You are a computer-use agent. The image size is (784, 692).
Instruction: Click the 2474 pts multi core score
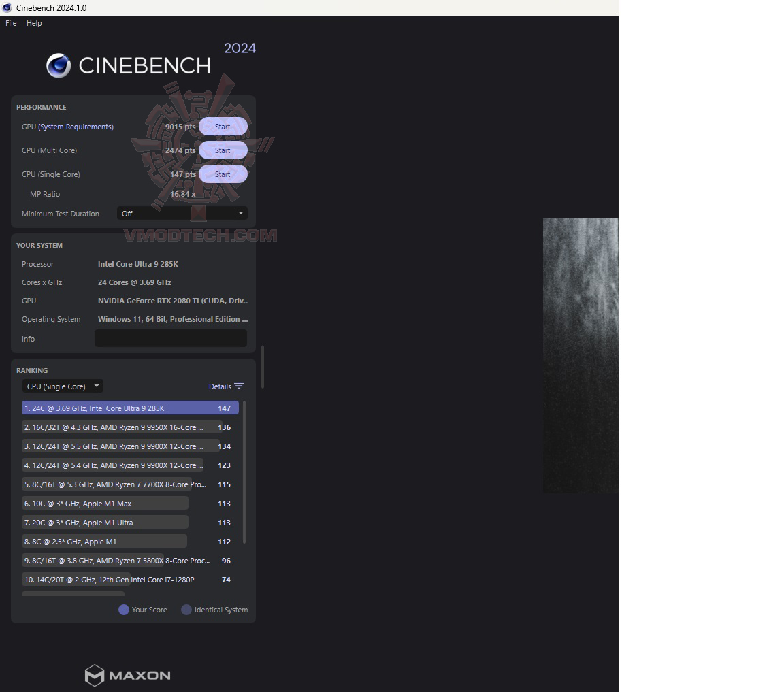point(180,150)
